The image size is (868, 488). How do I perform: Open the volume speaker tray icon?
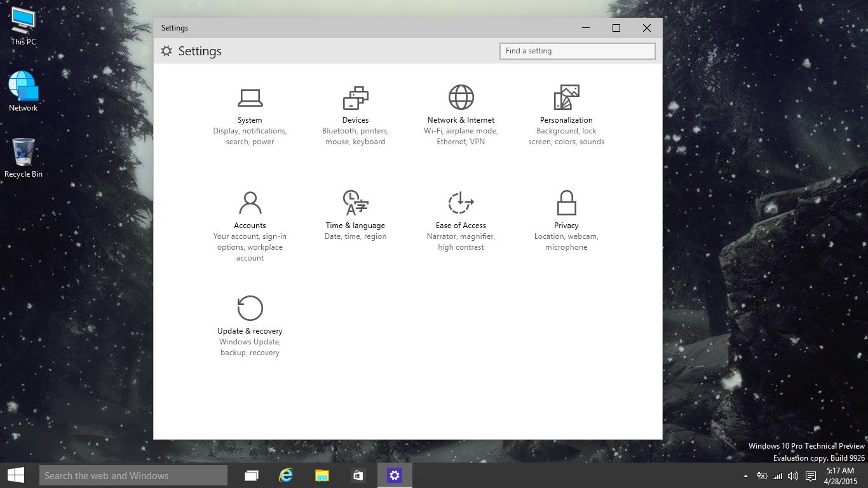click(x=793, y=476)
